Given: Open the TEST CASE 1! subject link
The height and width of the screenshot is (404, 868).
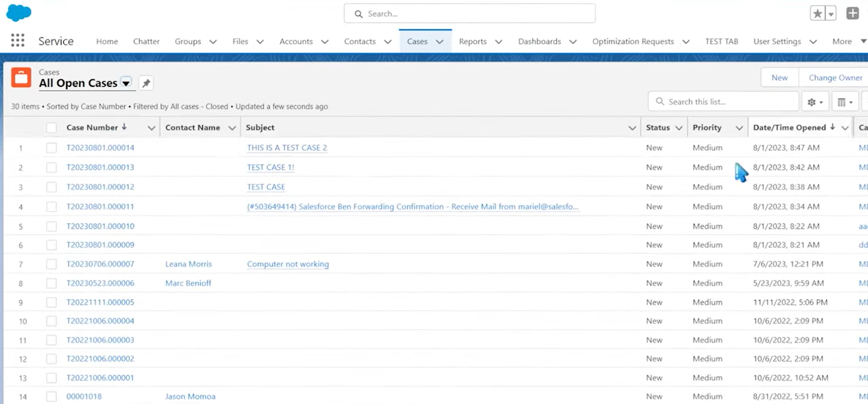Looking at the screenshot, I should pos(271,167).
